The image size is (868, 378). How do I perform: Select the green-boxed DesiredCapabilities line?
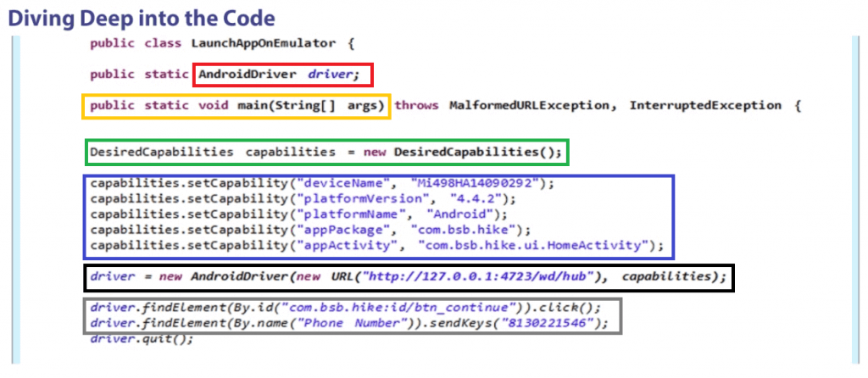326,153
